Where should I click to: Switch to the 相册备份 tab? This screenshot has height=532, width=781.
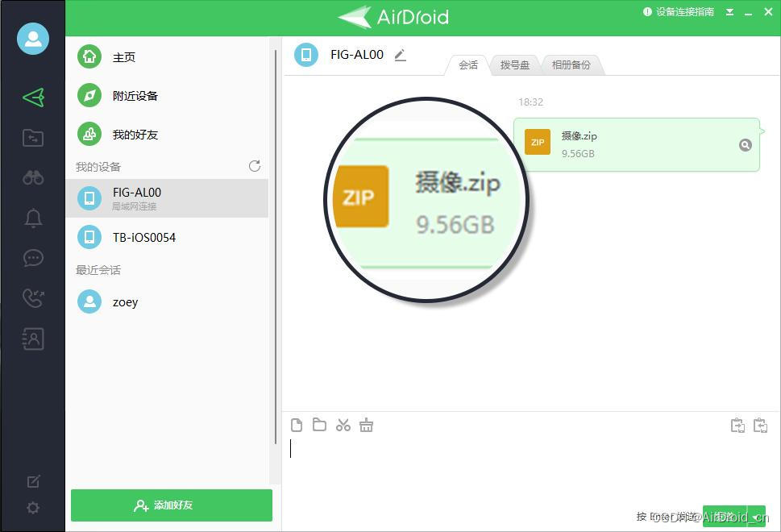click(571, 65)
